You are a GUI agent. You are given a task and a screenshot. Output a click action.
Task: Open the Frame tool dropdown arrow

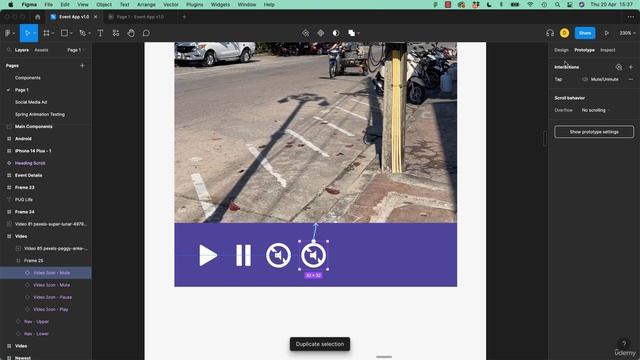point(53,33)
